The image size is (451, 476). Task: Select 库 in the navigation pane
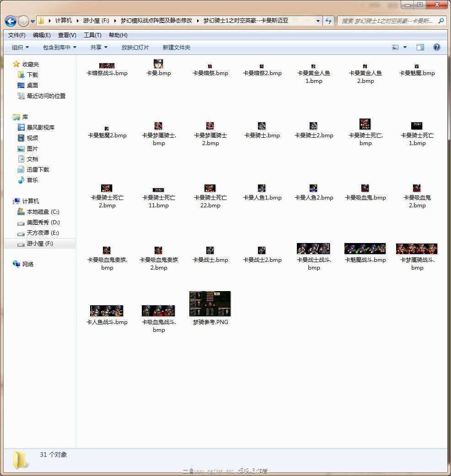[x=21, y=117]
